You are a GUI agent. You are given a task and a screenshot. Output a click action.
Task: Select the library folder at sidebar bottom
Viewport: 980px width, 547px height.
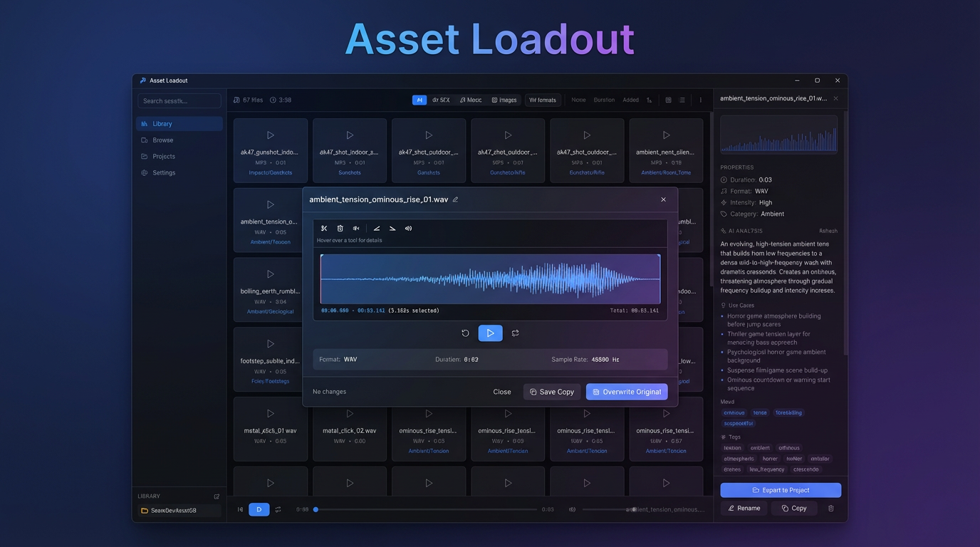tap(179, 511)
